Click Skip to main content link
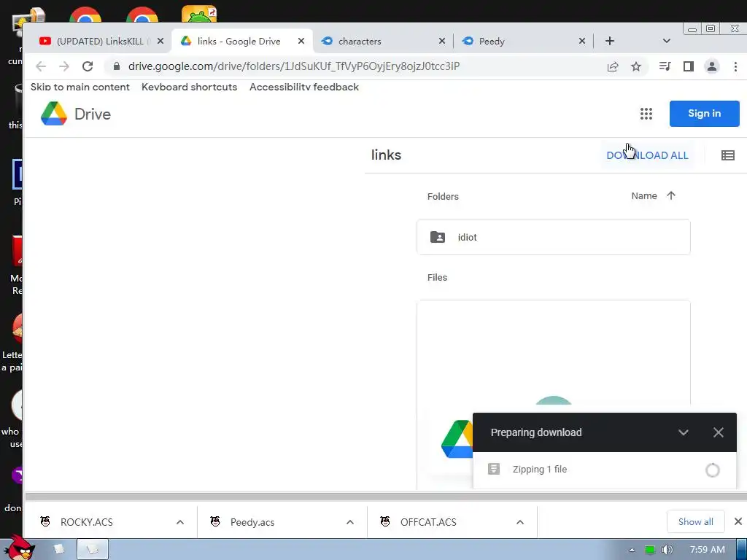This screenshot has width=747, height=560. [x=80, y=87]
